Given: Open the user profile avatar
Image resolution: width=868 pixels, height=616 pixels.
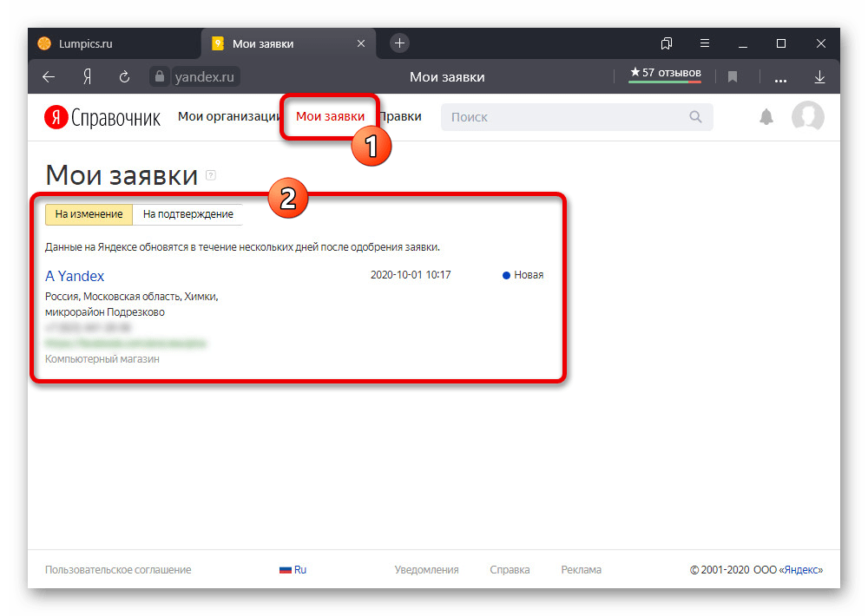Looking at the screenshot, I should click(x=807, y=117).
